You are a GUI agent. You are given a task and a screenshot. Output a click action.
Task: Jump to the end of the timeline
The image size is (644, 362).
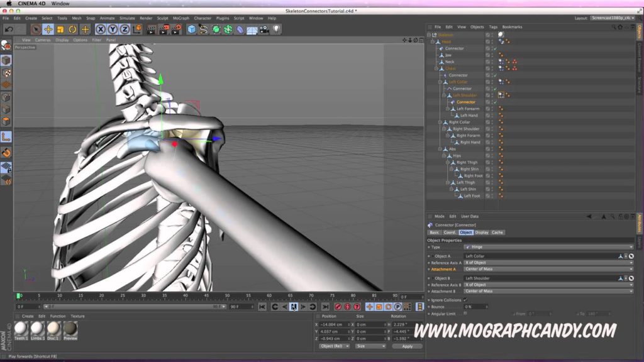325,307
